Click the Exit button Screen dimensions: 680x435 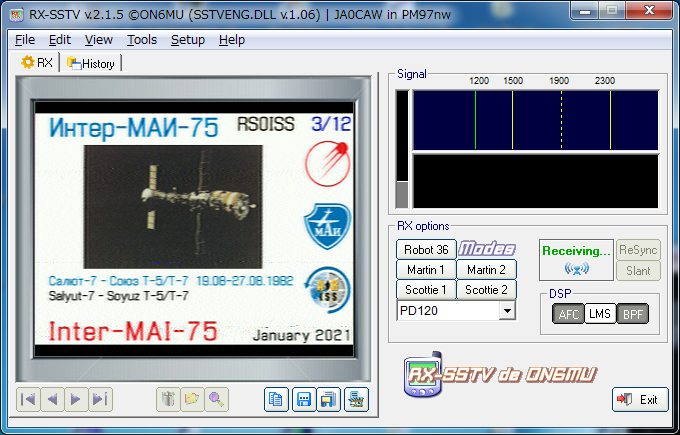coord(640,399)
